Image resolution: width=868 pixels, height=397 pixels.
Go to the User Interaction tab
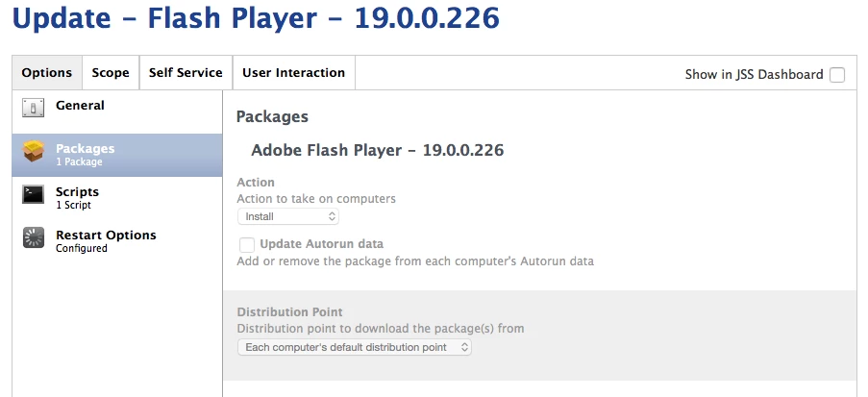293,73
